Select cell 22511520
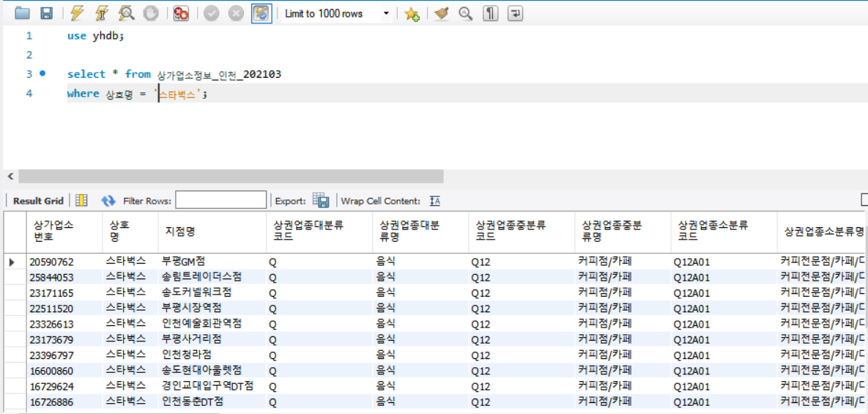This screenshot has width=868, height=414. click(x=64, y=308)
